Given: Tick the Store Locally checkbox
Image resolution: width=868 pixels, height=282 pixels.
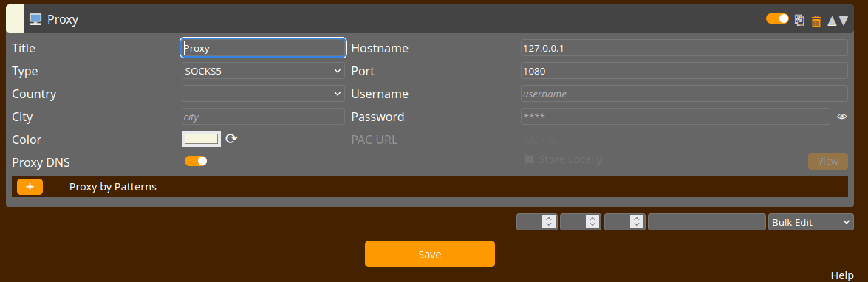Looking at the screenshot, I should pos(529,159).
